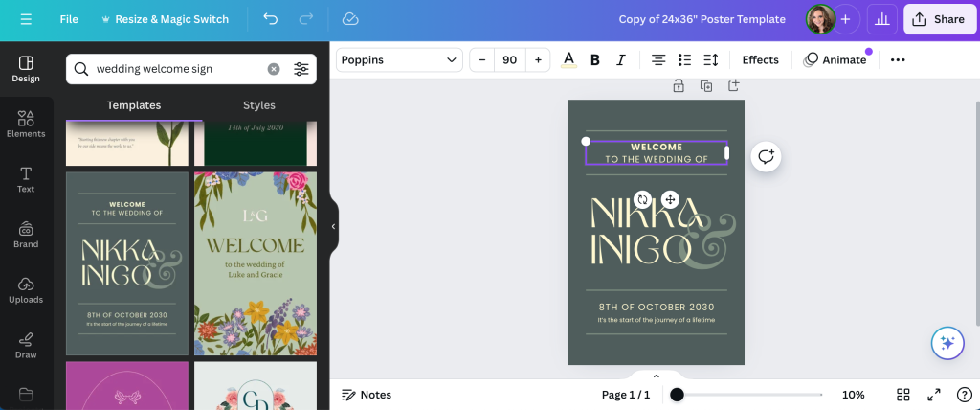The width and height of the screenshot is (980, 410).
Task: Open the Elements panel
Action: (x=26, y=124)
